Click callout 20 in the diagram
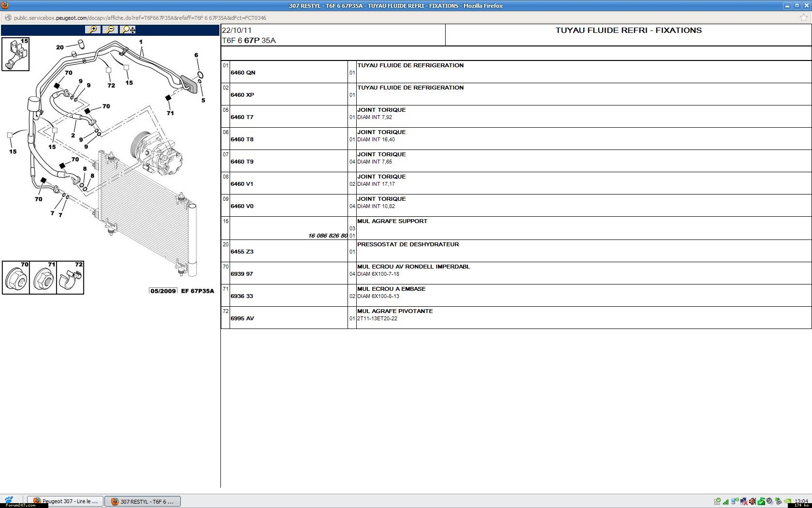The width and height of the screenshot is (812, 508). (x=60, y=47)
